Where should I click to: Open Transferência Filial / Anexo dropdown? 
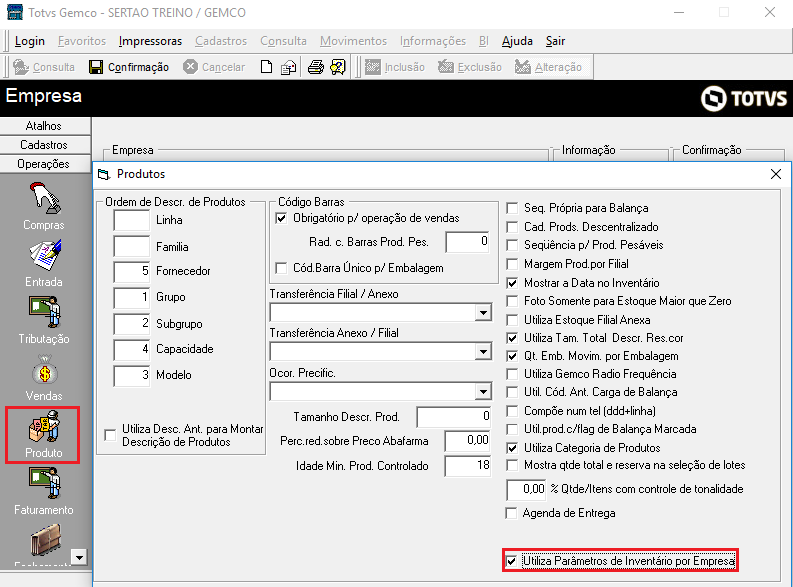483,313
